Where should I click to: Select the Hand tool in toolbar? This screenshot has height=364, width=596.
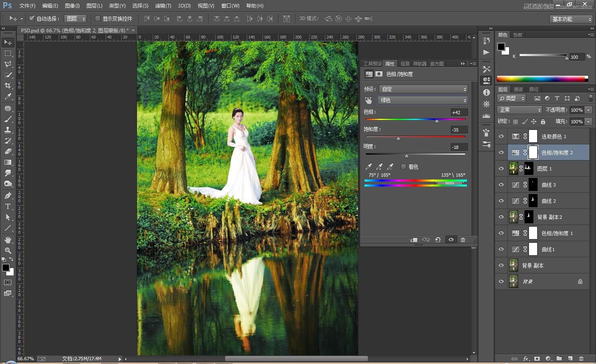[x=8, y=240]
